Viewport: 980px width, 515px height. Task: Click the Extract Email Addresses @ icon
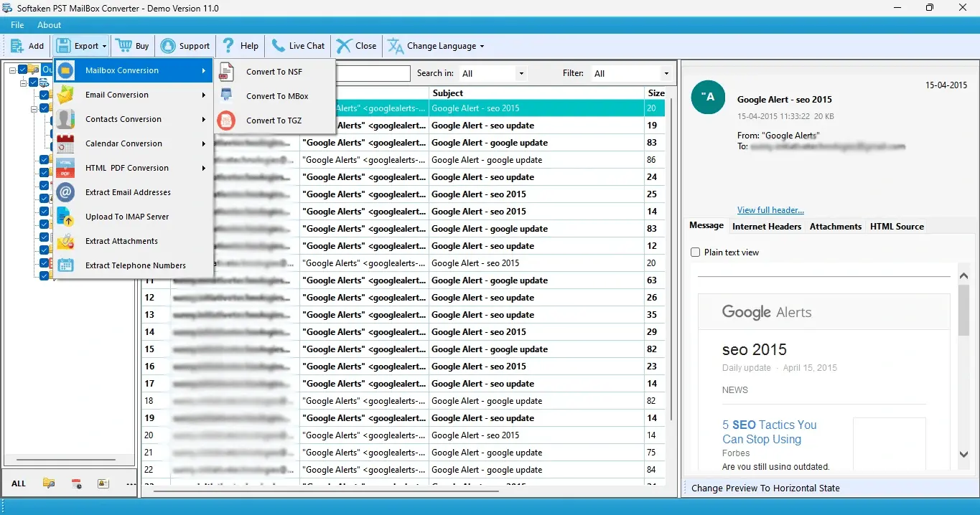[66, 192]
